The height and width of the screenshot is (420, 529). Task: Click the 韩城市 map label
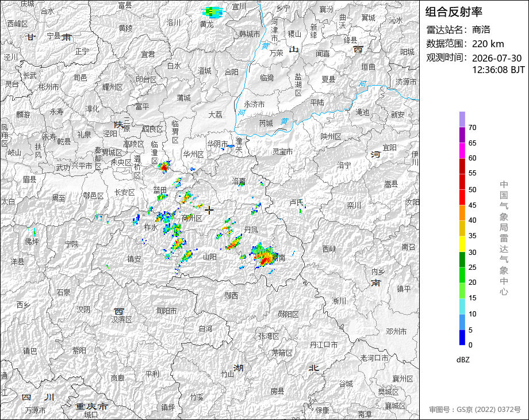[250, 34]
